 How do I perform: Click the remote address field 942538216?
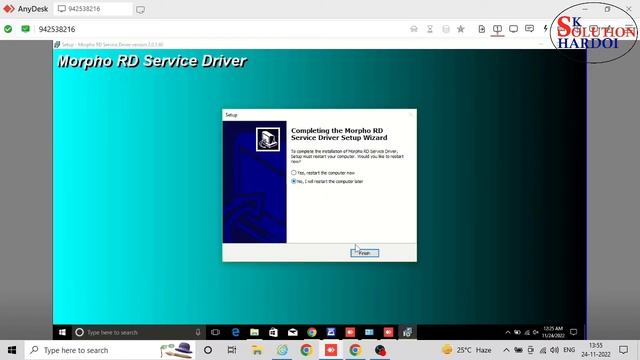tap(57, 29)
